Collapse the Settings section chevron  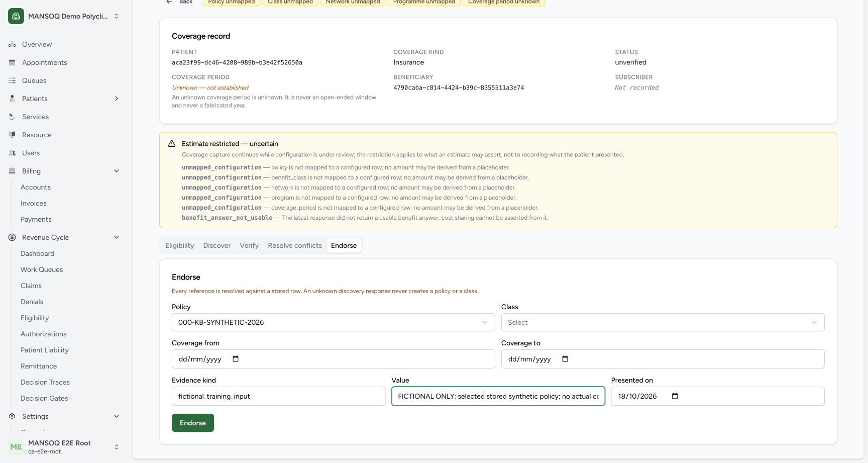click(x=117, y=416)
